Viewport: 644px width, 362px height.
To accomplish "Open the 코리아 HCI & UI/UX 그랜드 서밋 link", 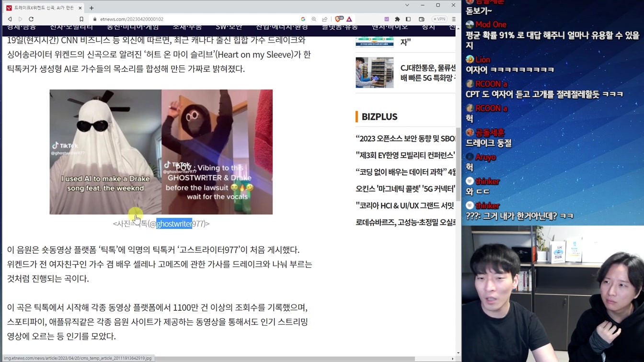I will (x=405, y=205).
